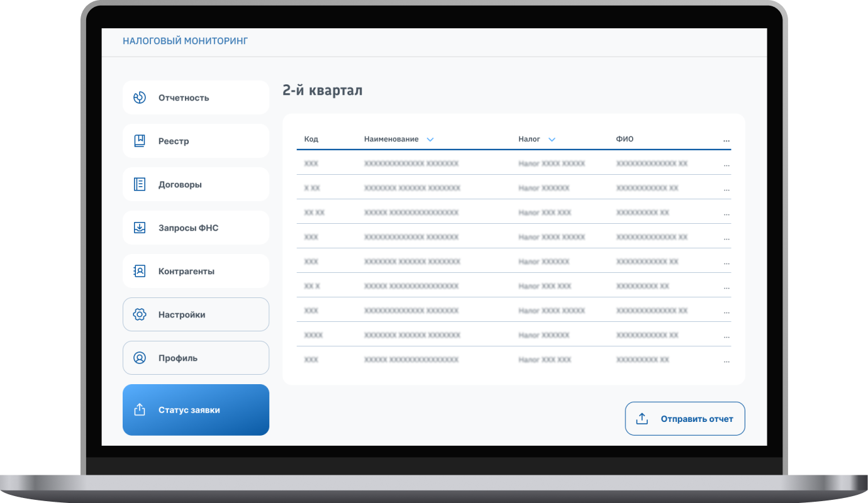Click the document icon beside Договоры
The height and width of the screenshot is (503, 868).
click(x=140, y=184)
